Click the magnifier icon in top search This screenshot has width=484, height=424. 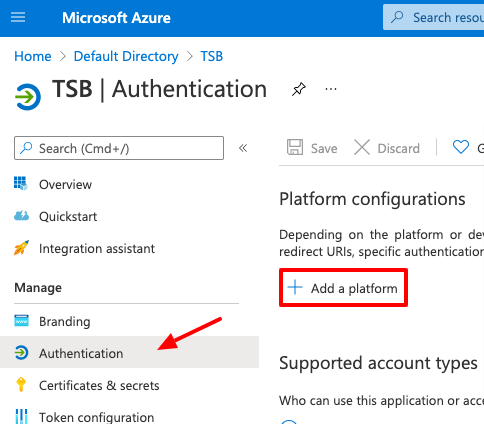click(397, 17)
